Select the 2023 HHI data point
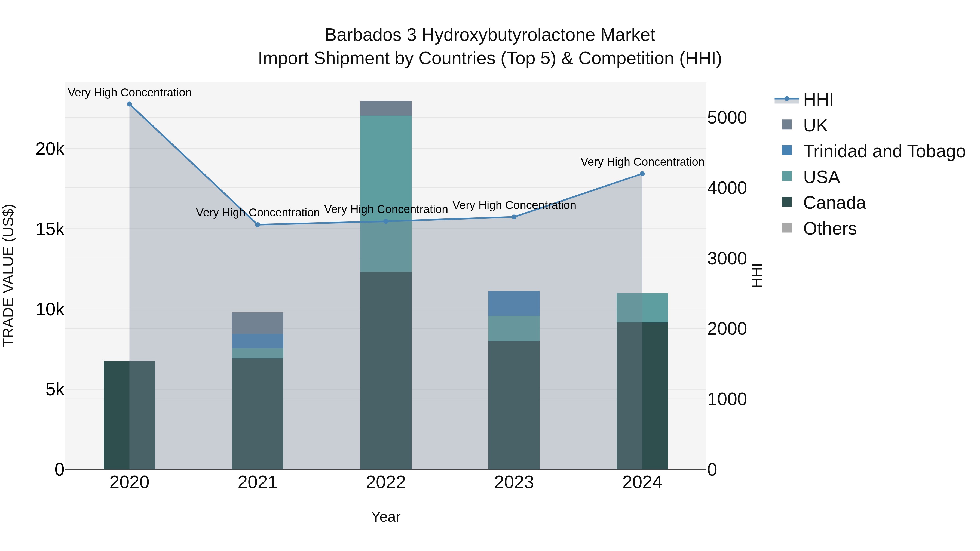Image resolution: width=980 pixels, height=551 pixels. pyautogui.click(x=514, y=217)
